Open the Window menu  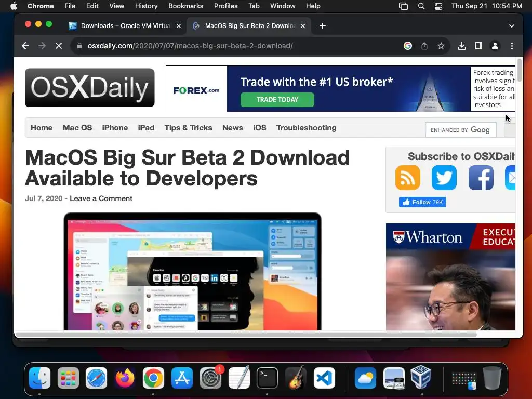(283, 6)
